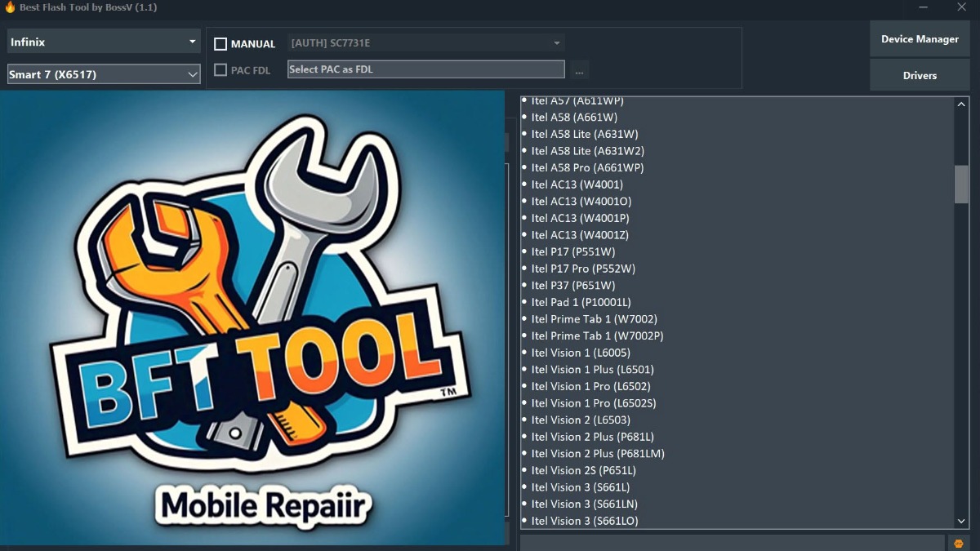Select Itel Pad 1 (P10001L) entry
Image resolution: width=980 pixels, height=551 pixels.
click(581, 302)
